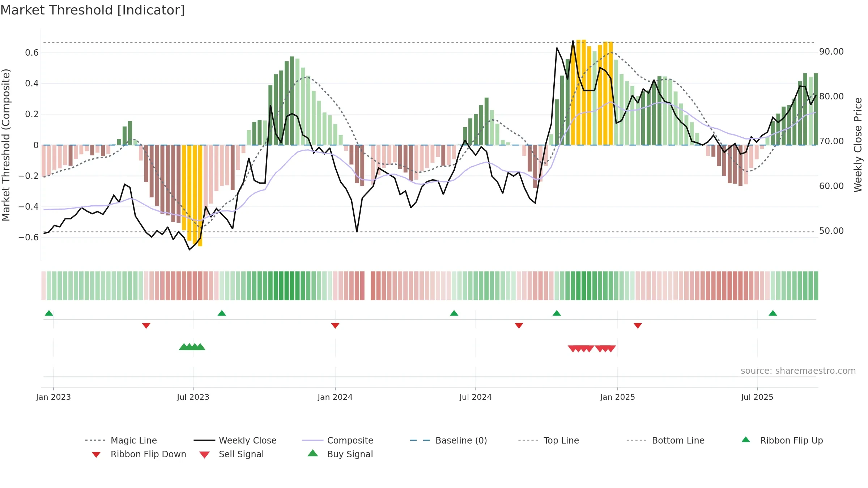Toggle the Top Line legend entry
Viewport: 868px width, 488px height.
click(x=548, y=440)
